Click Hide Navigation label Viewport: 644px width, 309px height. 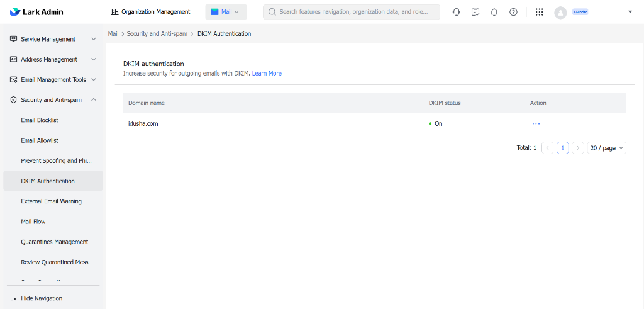(x=42, y=298)
